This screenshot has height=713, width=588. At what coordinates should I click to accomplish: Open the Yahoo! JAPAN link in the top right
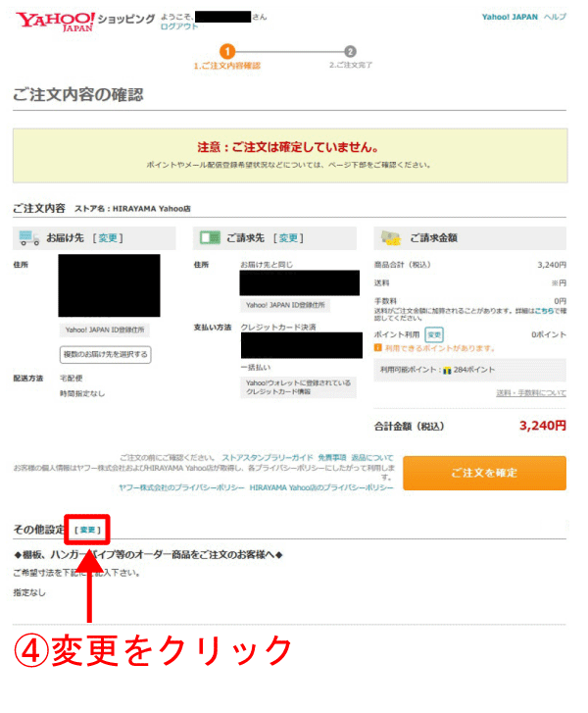tap(510, 17)
